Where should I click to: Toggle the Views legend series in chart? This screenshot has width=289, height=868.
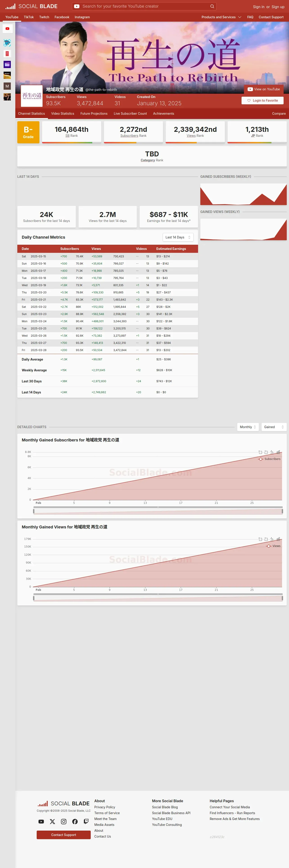click(273, 546)
